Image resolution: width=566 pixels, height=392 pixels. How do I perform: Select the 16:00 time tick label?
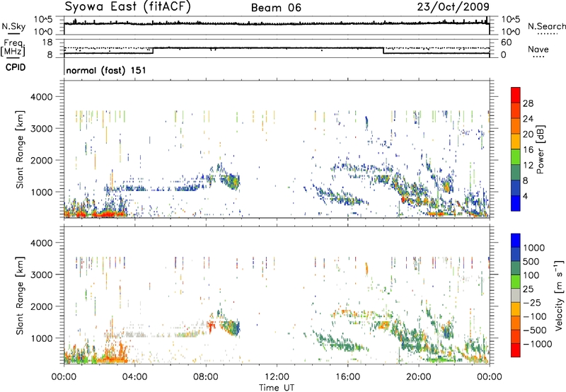[x=347, y=377]
